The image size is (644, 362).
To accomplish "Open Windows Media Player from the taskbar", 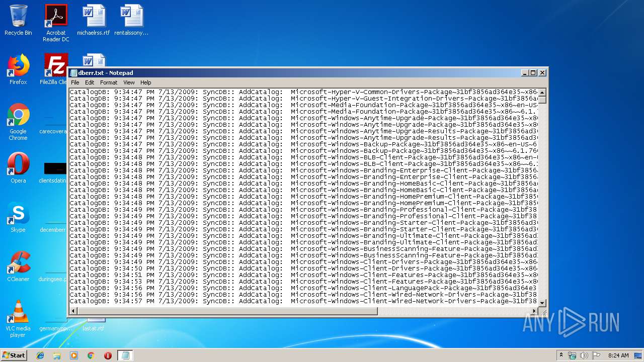I will (x=74, y=355).
